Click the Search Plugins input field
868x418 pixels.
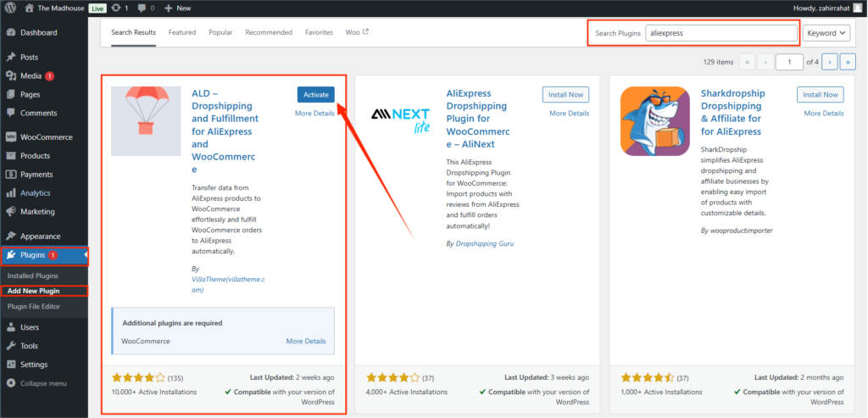point(721,33)
